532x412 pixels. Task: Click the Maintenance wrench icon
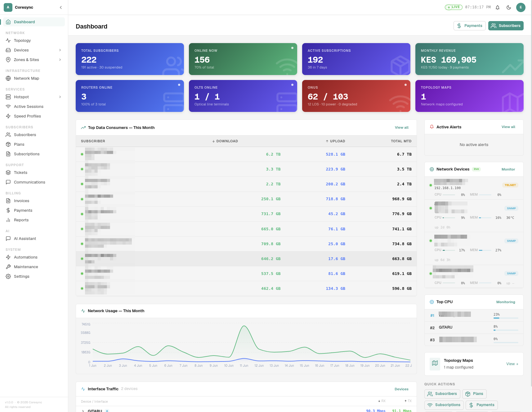pyautogui.click(x=8, y=267)
